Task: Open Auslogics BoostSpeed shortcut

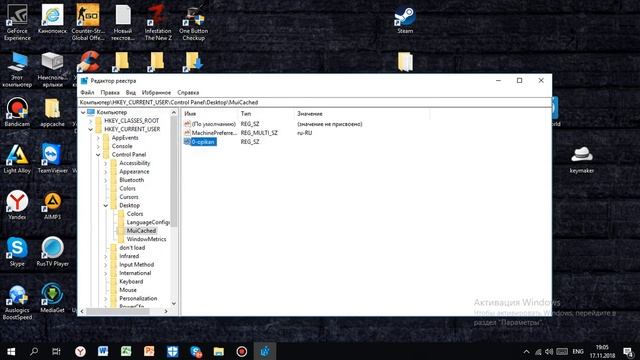Action: click(x=17, y=301)
